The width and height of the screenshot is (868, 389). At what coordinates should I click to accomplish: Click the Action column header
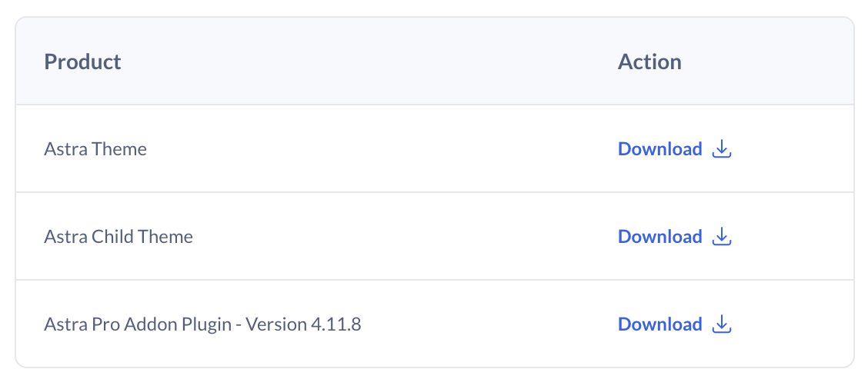(x=649, y=62)
